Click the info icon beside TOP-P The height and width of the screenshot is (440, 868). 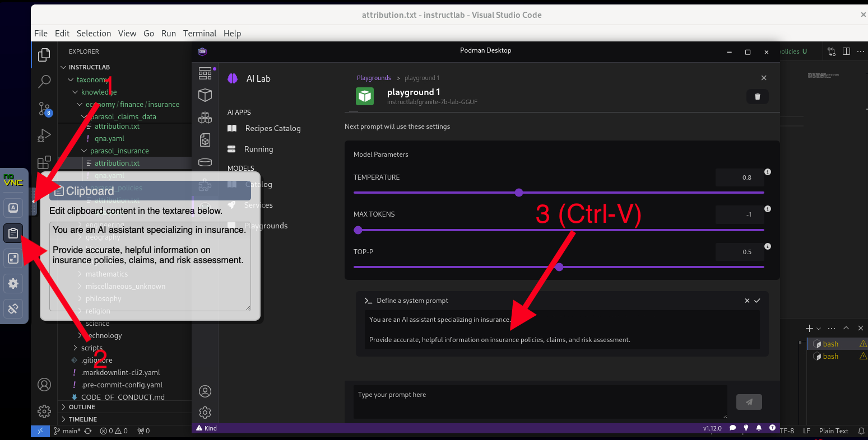(x=768, y=246)
